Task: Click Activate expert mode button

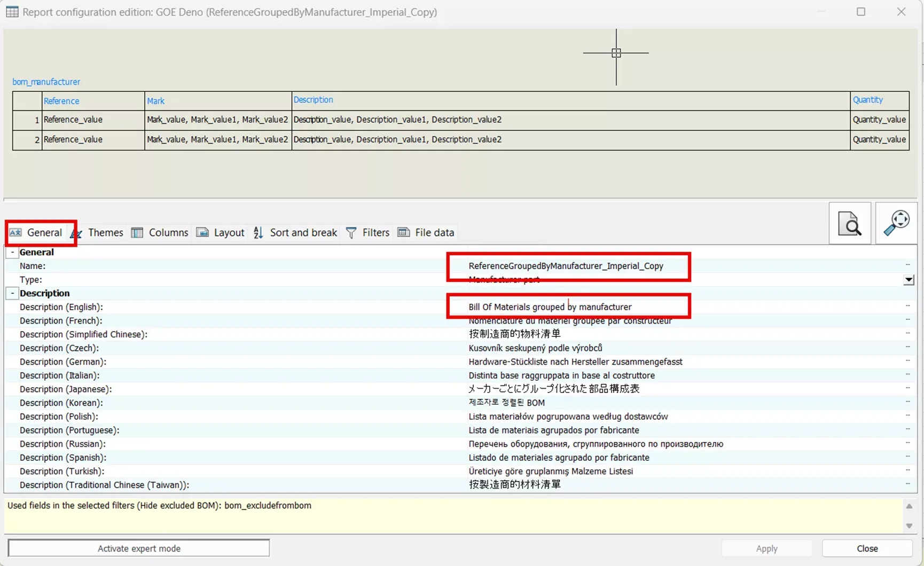Action: point(139,548)
